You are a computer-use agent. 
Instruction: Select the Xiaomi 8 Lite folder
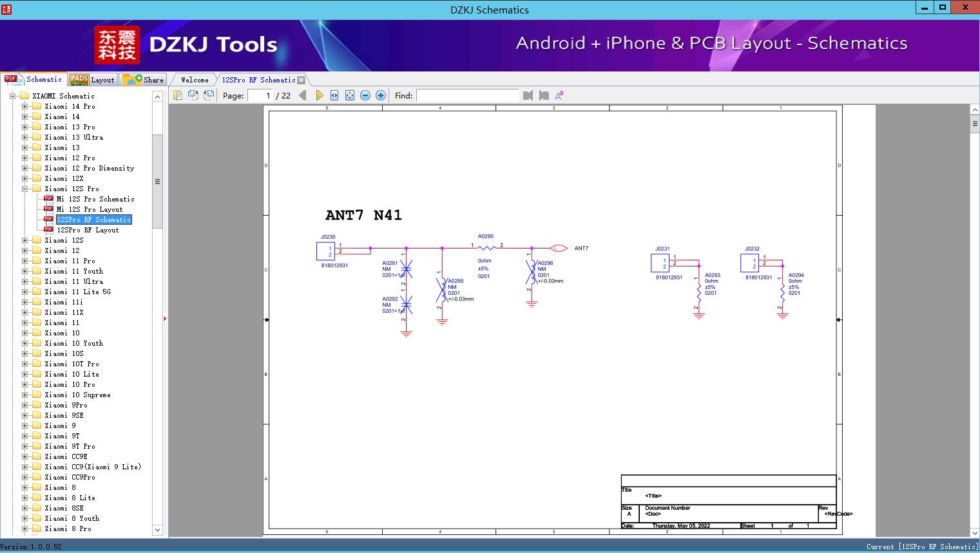[70, 498]
